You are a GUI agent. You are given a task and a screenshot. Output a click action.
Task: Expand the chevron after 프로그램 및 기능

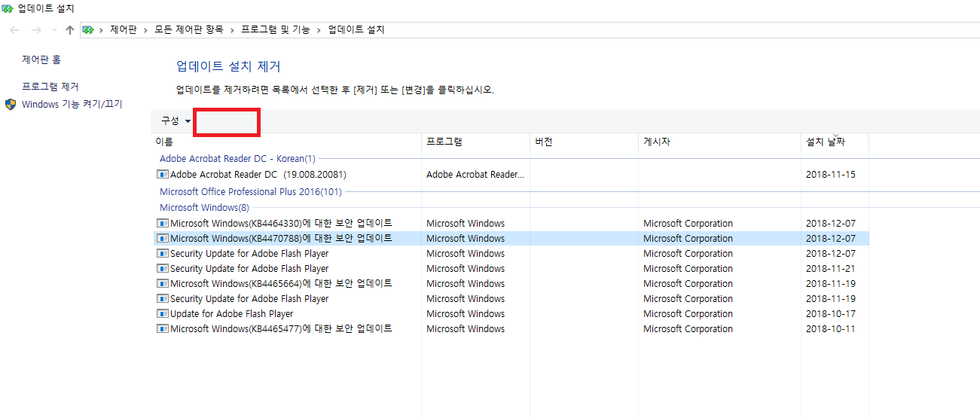[319, 29]
